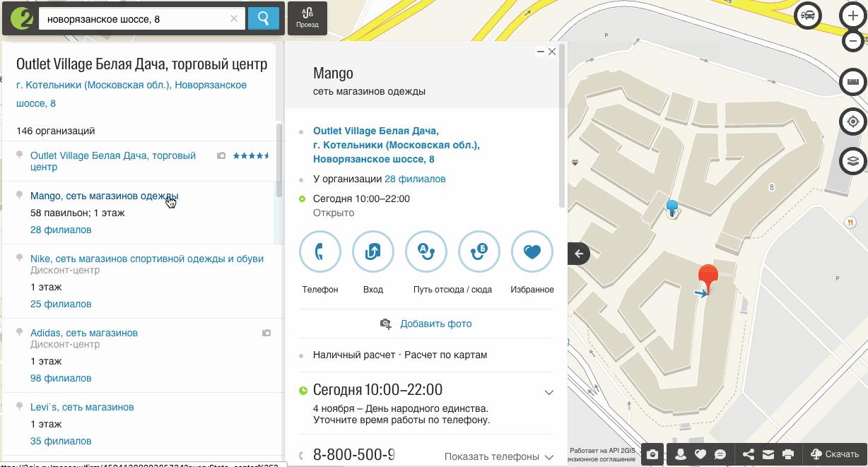868x467 pixels.
Task: Click the 58 павильон; 1 этаж text
Action: [x=78, y=213]
